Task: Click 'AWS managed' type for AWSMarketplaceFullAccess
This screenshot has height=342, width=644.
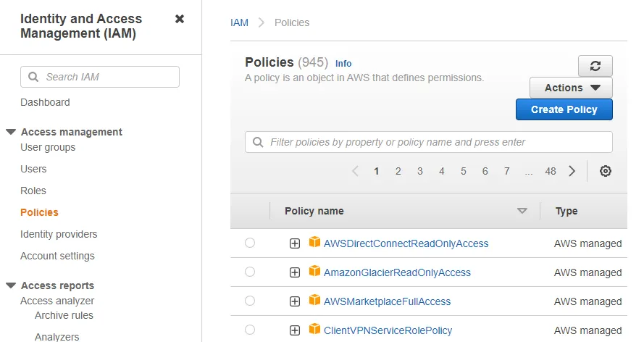Action: click(x=587, y=301)
